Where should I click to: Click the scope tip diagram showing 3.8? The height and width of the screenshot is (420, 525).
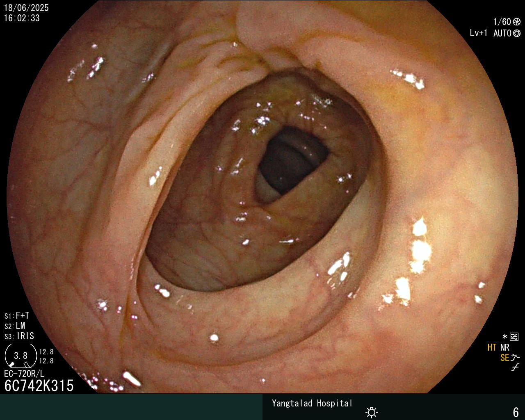point(21,356)
